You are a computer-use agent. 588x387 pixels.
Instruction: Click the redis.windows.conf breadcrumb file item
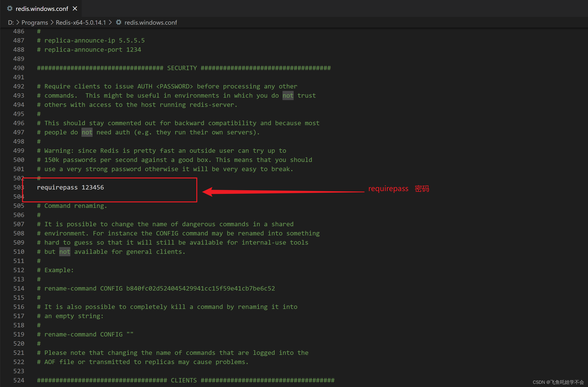coord(151,22)
